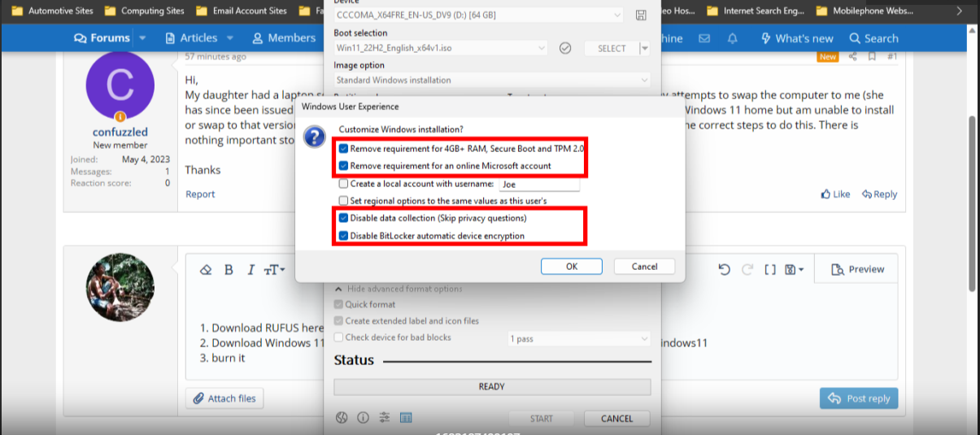Enable Check device for bad blocks
The image size is (980, 435).
(x=339, y=337)
